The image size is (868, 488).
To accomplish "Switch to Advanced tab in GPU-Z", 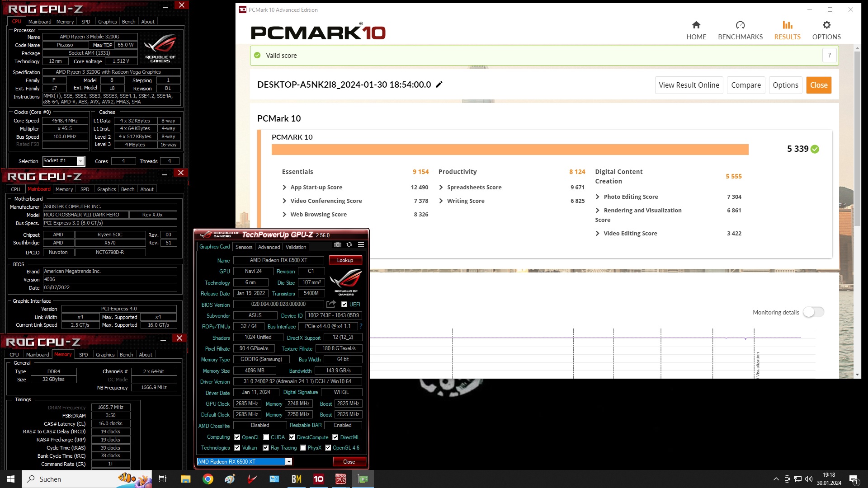I will point(269,247).
